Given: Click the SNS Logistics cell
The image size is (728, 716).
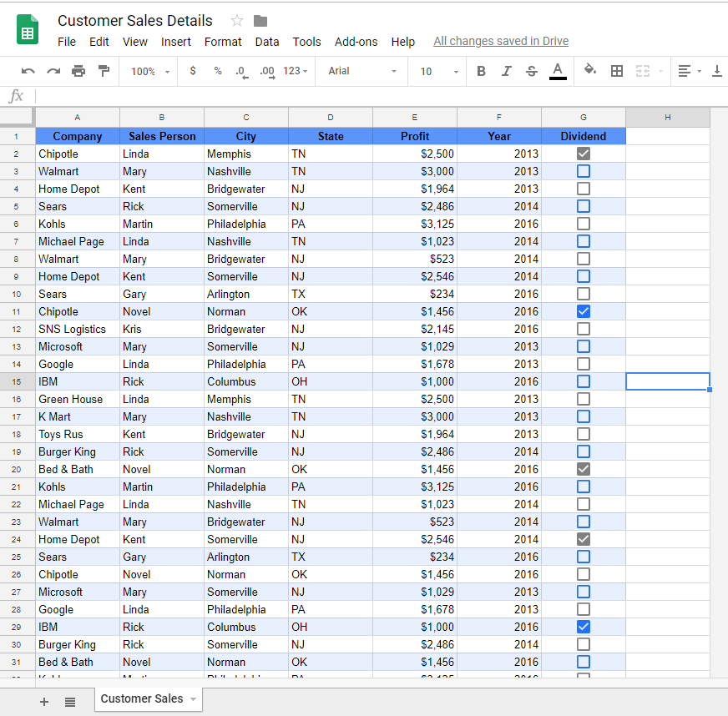Looking at the screenshot, I should tap(78, 329).
